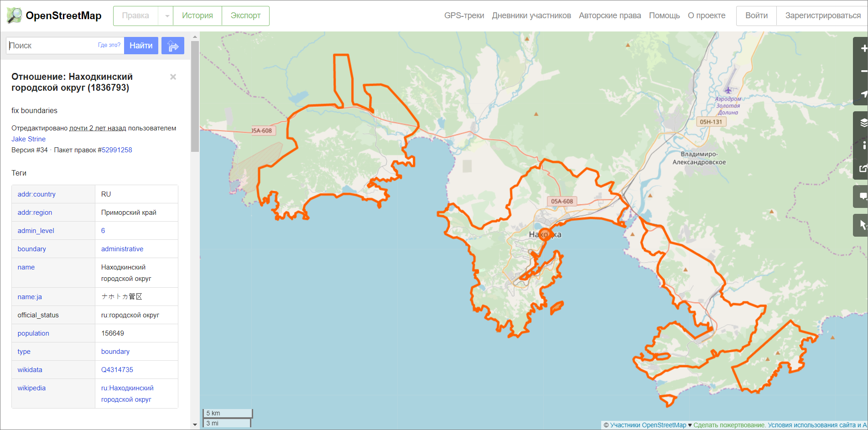
Task: Open Авторские права page
Action: coord(610,16)
